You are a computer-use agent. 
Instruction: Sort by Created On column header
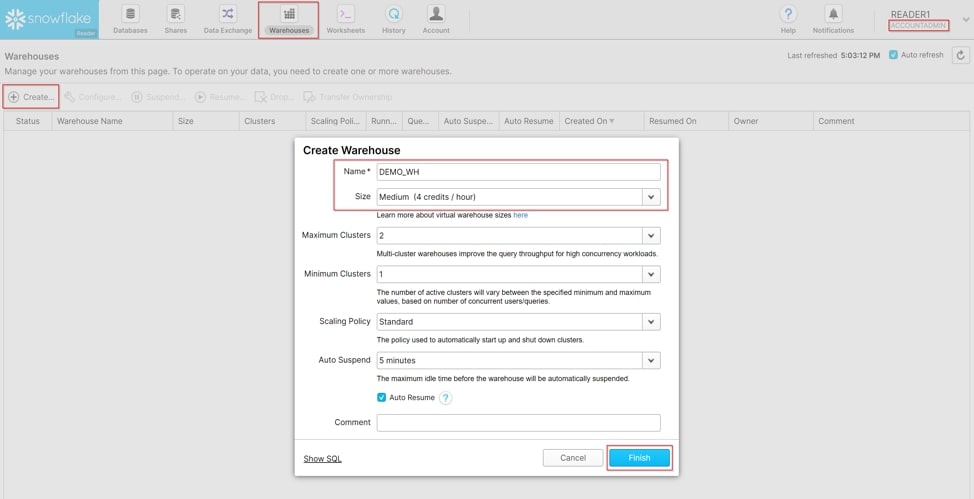(601, 121)
